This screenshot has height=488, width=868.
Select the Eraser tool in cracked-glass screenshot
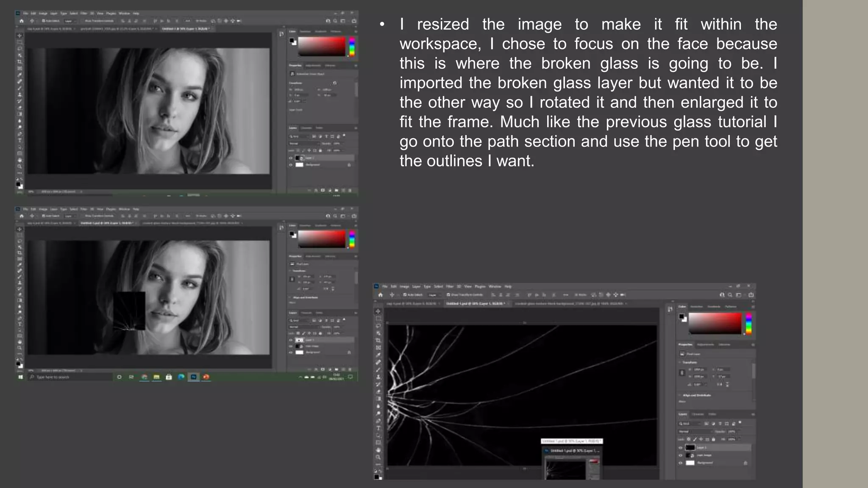coord(378,391)
